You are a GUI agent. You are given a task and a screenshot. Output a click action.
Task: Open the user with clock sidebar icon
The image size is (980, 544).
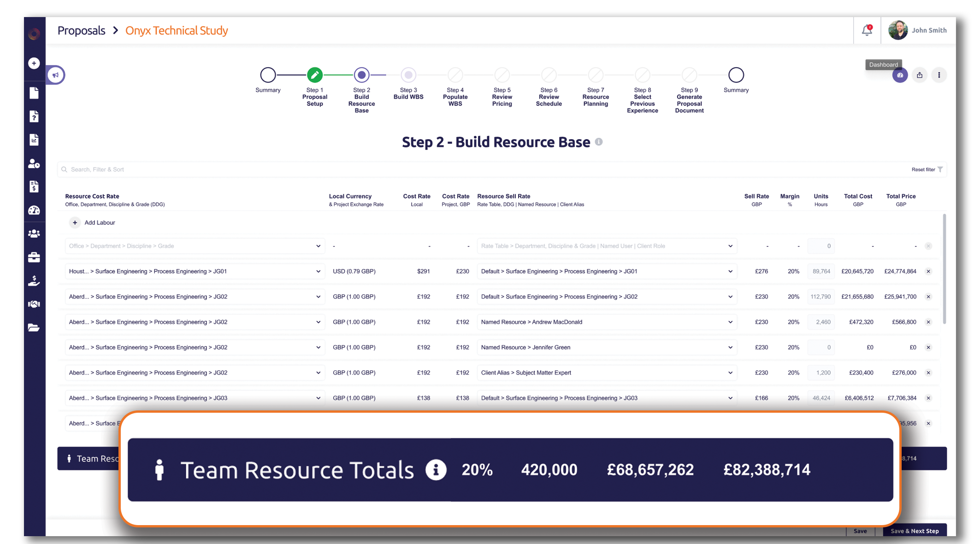click(x=34, y=164)
